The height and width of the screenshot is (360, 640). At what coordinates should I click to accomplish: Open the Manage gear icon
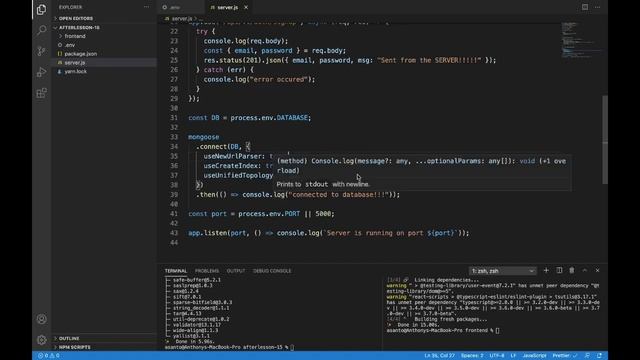point(41,340)
